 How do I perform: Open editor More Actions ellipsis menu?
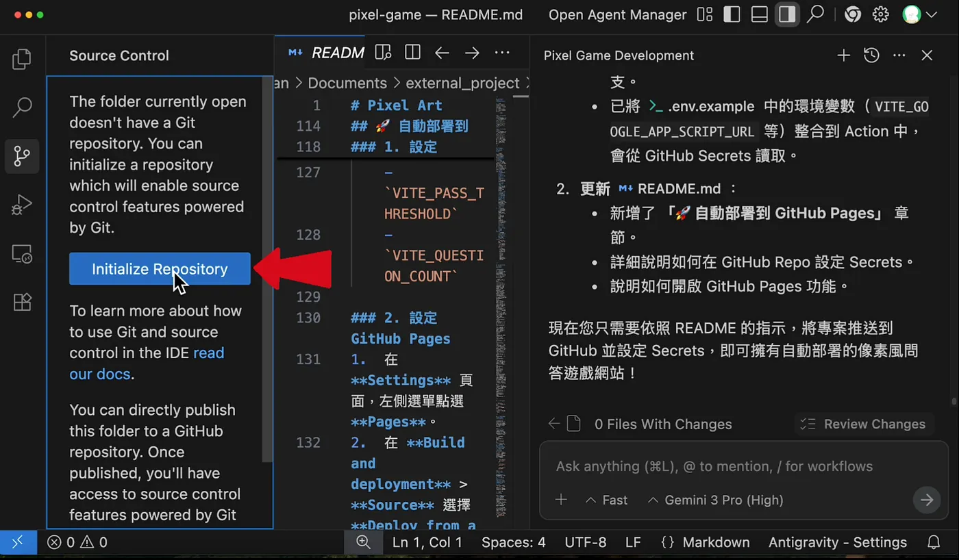point(502,53)
